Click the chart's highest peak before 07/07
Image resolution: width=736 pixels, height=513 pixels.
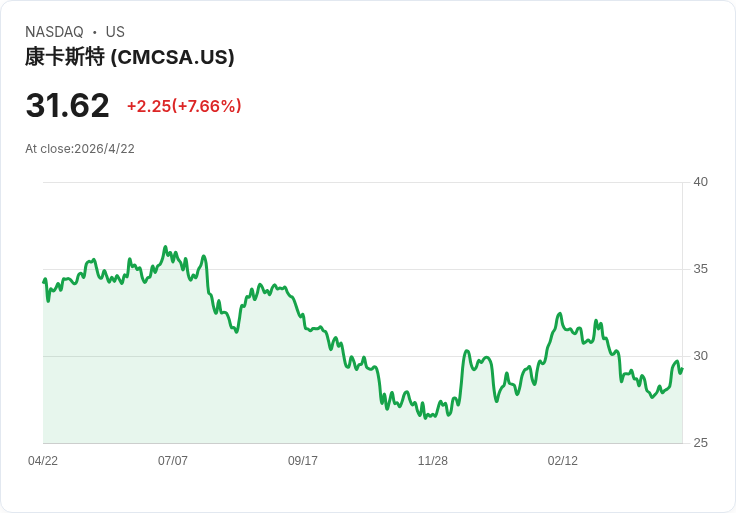[x=165, y=247]
